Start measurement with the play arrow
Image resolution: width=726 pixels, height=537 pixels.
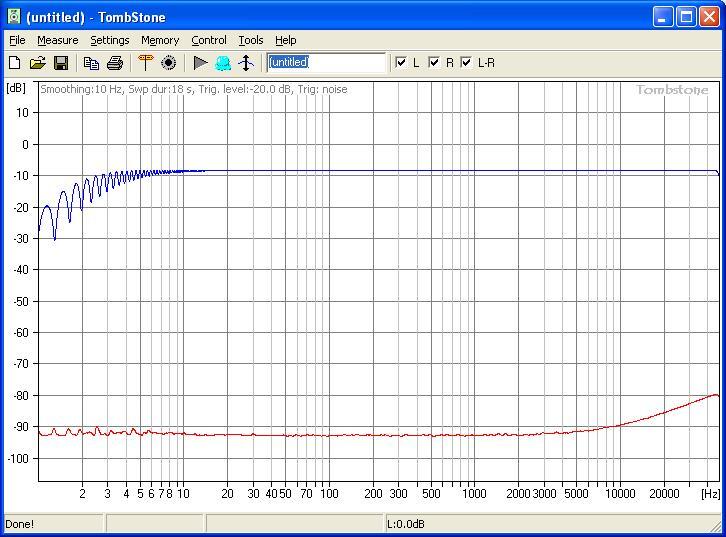click(200, 63)
